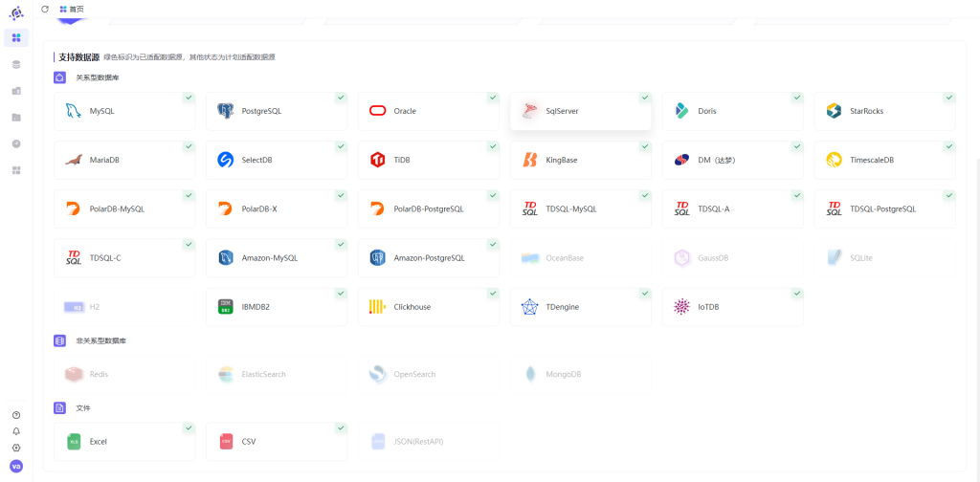Click the MySQL card's green check mark
The width and height of the screenshot is (980, 482).
[x=189, y=98]
